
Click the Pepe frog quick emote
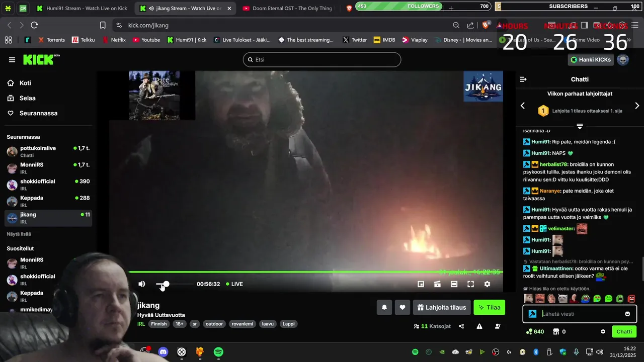pos(585,299)
